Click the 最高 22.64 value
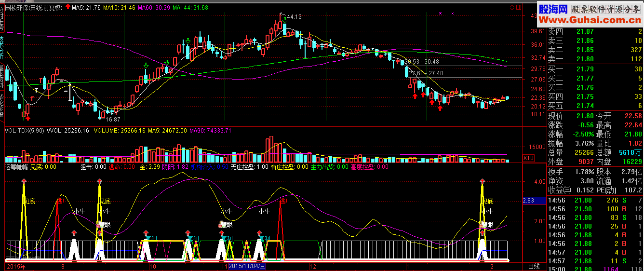The image size is (644, 271). (633, 125)
